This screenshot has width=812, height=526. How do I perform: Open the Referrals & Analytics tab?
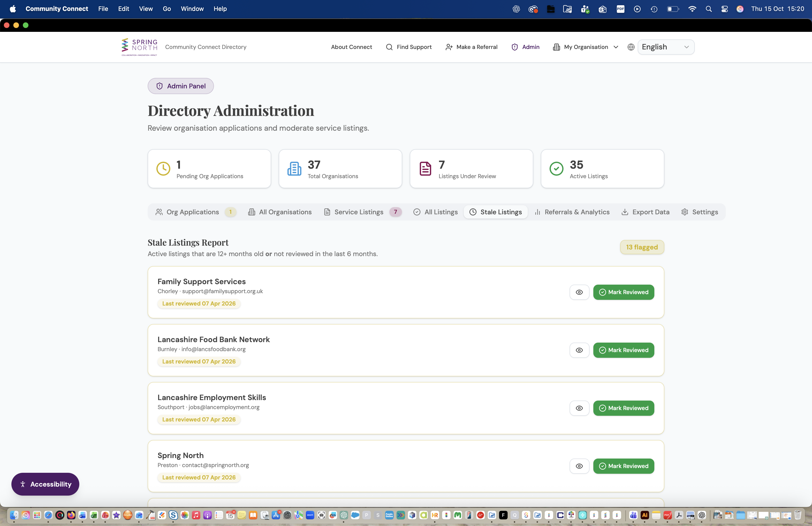click(572, 212)
